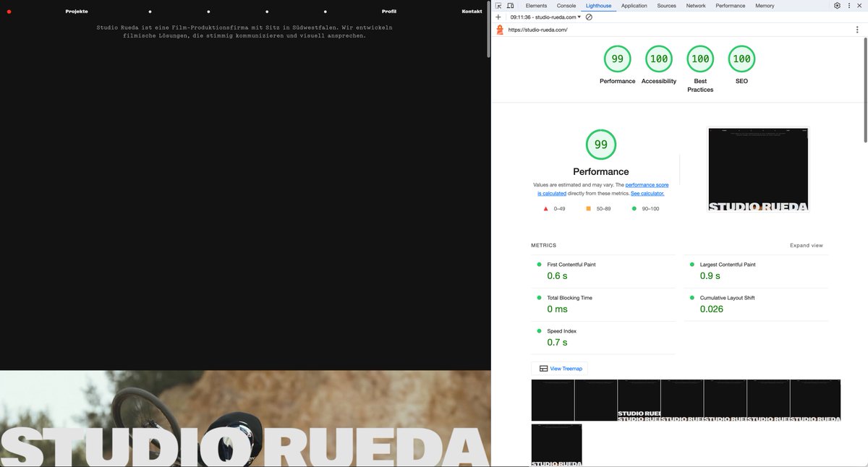Switch to the Memory tab
Viewport: 868px width, 467px height.
pos(765,6)
